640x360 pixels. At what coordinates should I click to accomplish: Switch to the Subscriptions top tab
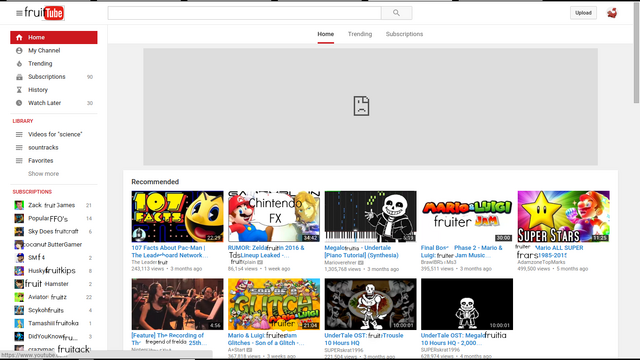pyautogui.click(x=404, y=34)
